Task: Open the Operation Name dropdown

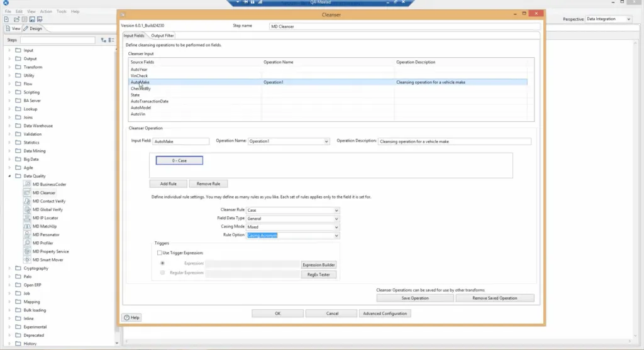Action: pos(326,141)
